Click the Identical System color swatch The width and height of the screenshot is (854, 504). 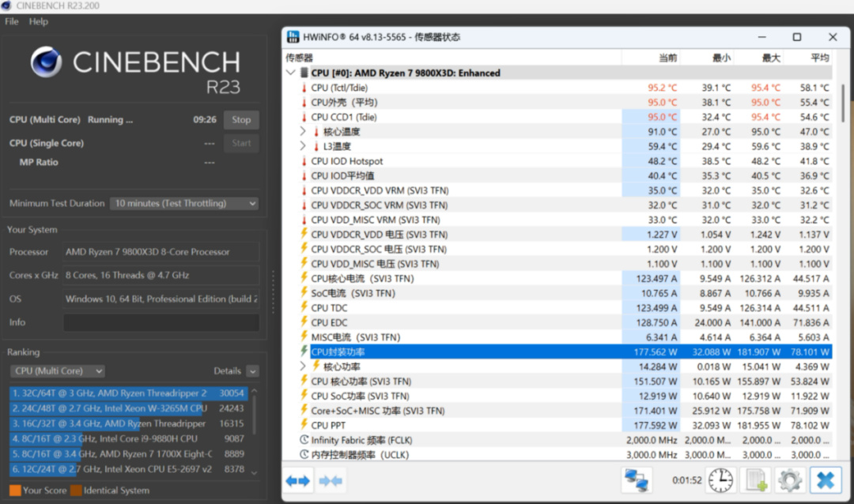76,491
